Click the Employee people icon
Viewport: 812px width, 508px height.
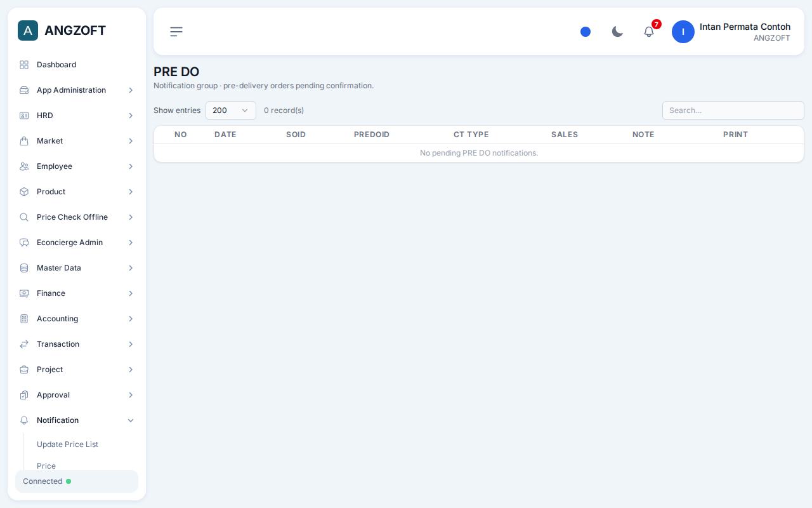point(24,166)
